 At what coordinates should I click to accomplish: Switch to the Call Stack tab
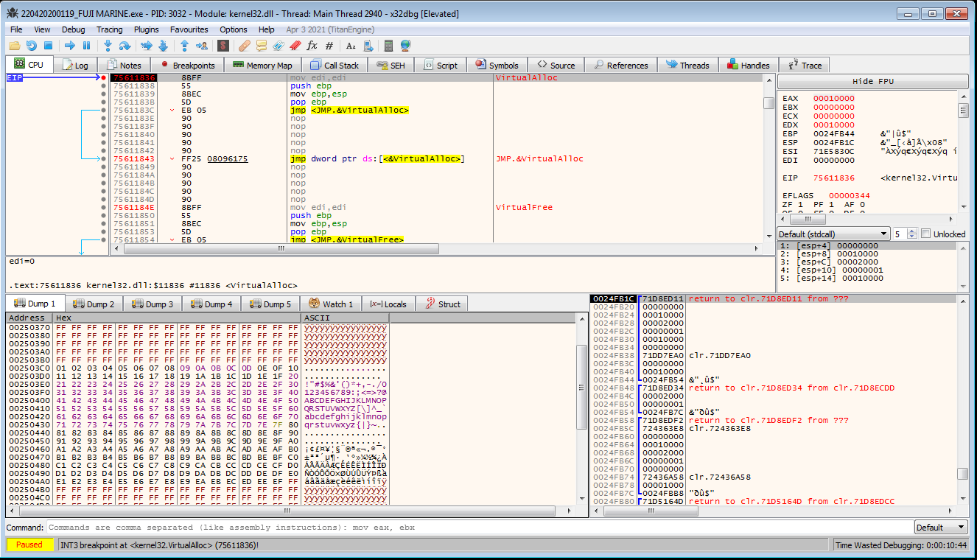tap(335, 65)
